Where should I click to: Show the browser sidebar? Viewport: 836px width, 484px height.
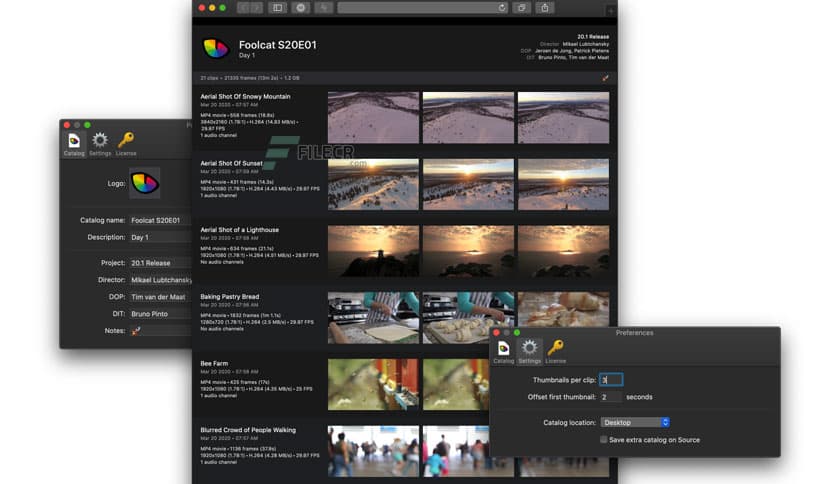(x=277, y=7)
